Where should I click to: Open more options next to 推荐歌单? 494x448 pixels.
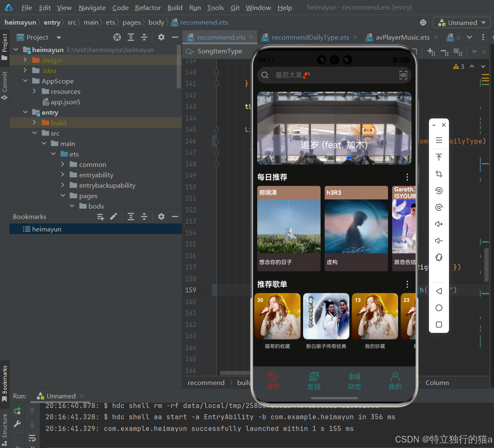coord(407,284)
